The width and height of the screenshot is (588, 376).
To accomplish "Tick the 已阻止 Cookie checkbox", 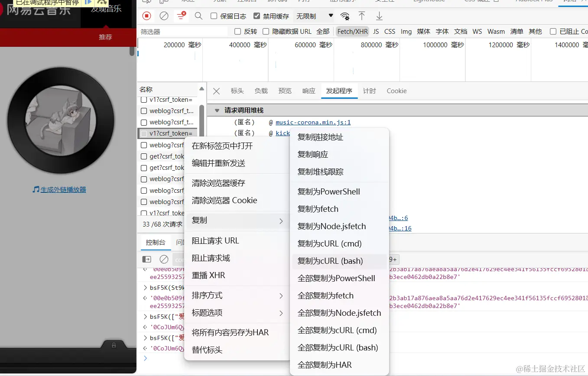I will [553, 31].
